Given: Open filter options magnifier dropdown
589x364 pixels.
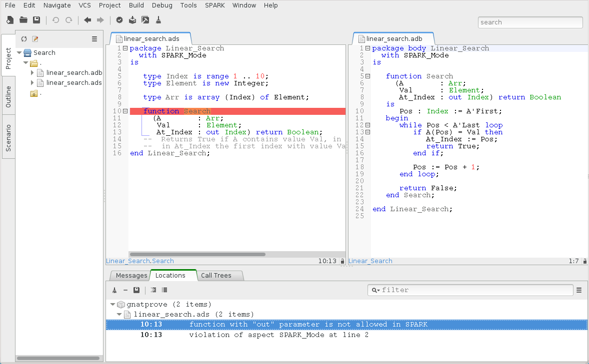Looking at the screenshot, I should pyautogui.click(x=375, y=290).
